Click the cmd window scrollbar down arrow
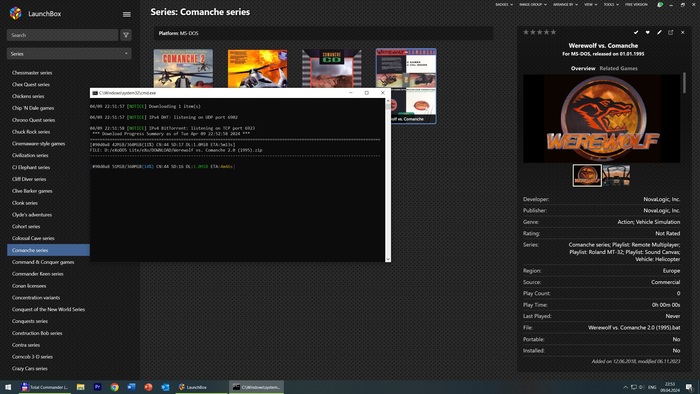The width and height of the screenshot is (700, 394). [x=388, y=259]
